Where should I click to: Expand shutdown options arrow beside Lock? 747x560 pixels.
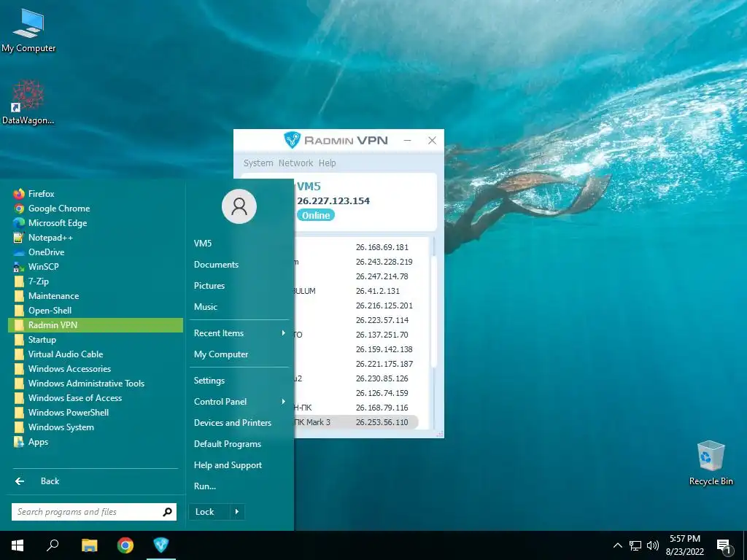coord(237,512)
